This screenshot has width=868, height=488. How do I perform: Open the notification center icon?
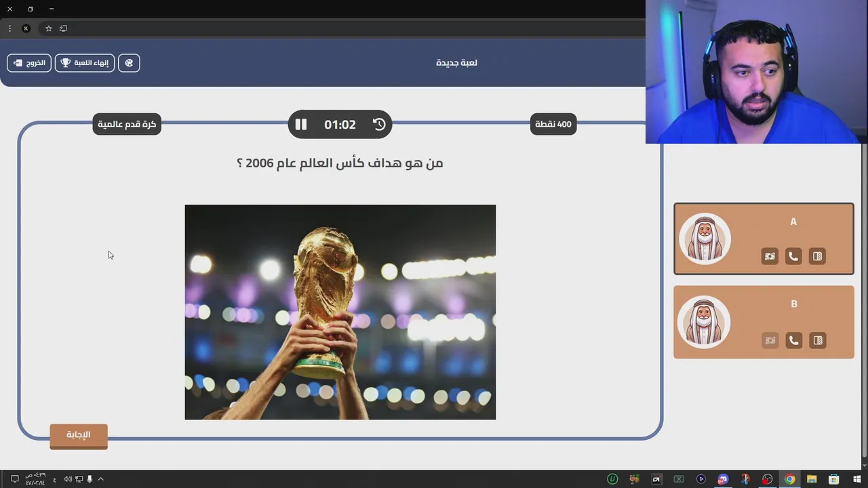click(x=14, y=479)
